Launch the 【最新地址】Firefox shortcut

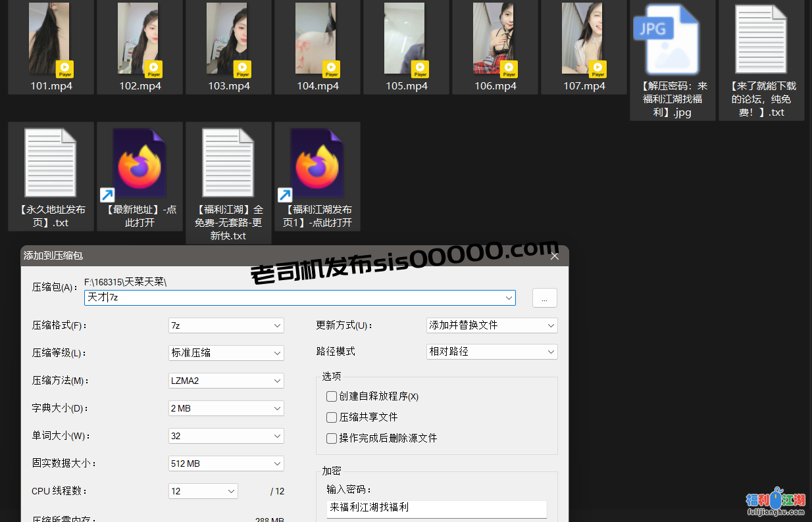click(140, 162)
